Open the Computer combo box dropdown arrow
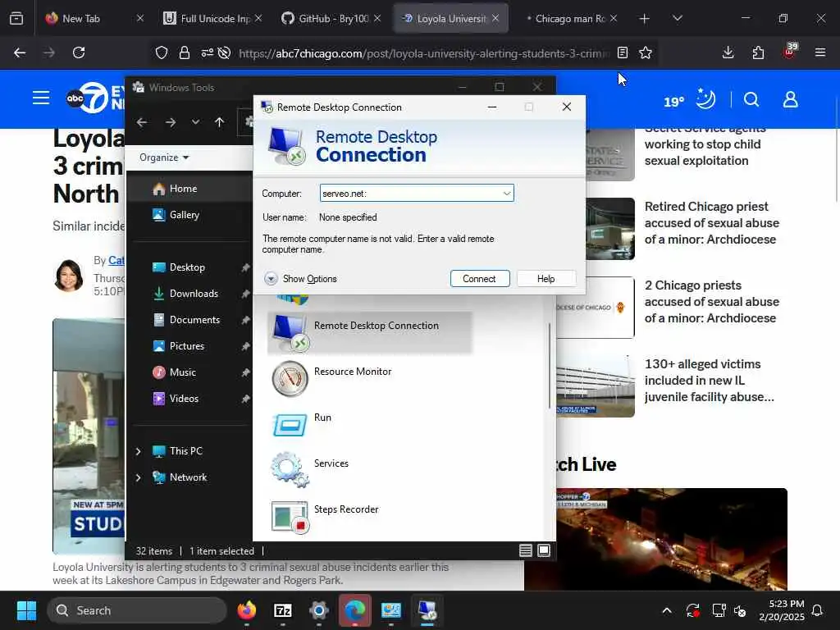This screenshot has height=630, width=840. click(x=506, y=194)
